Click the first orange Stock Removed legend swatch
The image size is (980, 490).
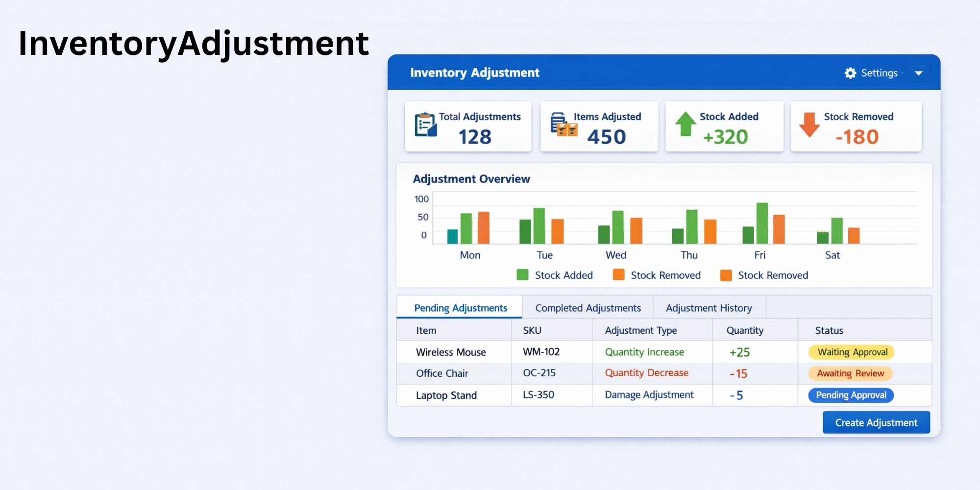tap(618, 275)
